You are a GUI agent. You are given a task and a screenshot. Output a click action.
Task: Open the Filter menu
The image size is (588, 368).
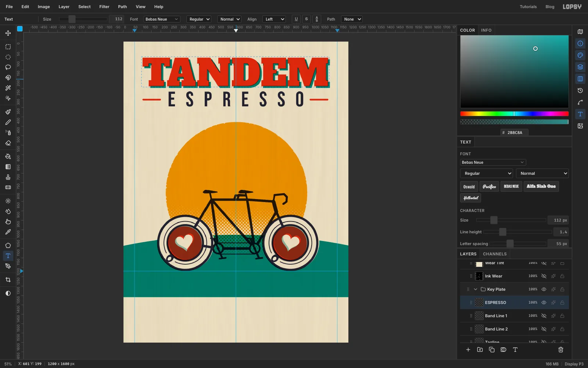pos(104,7)
